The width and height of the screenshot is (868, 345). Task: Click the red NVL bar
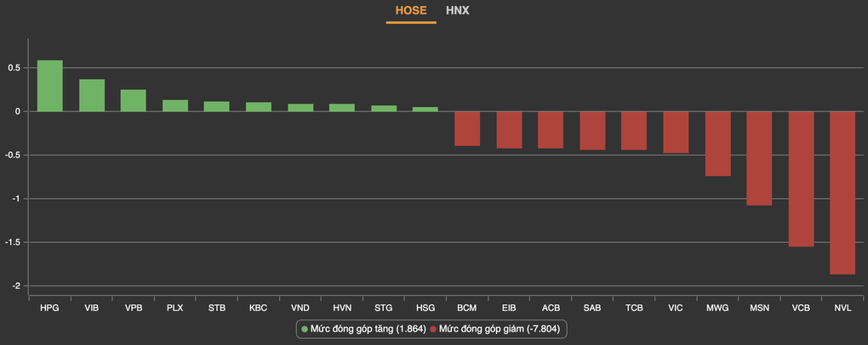842,192
